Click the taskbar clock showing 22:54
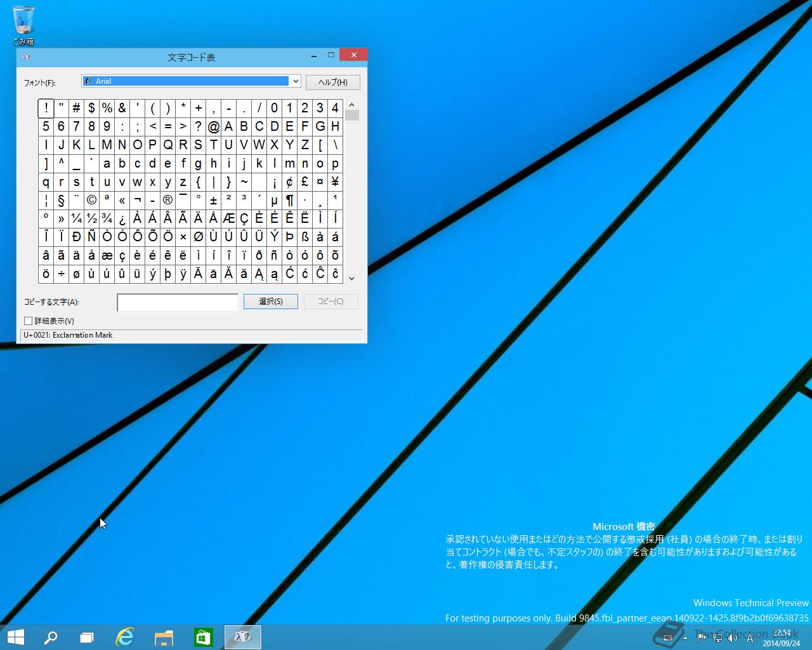 781,638
